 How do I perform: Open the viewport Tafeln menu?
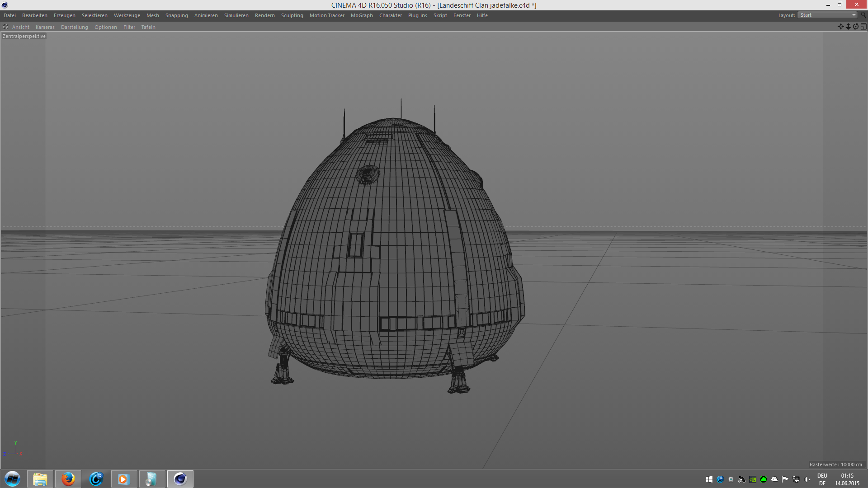148,27
